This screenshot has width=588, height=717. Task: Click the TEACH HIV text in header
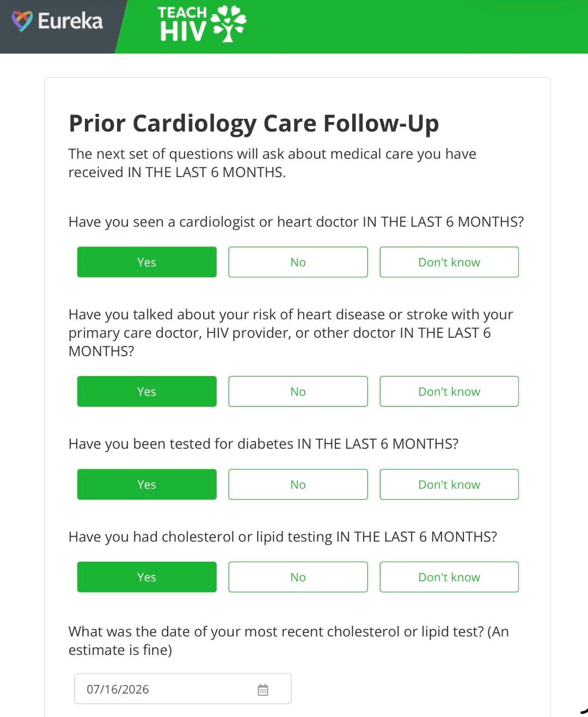[x=182, y=24]
